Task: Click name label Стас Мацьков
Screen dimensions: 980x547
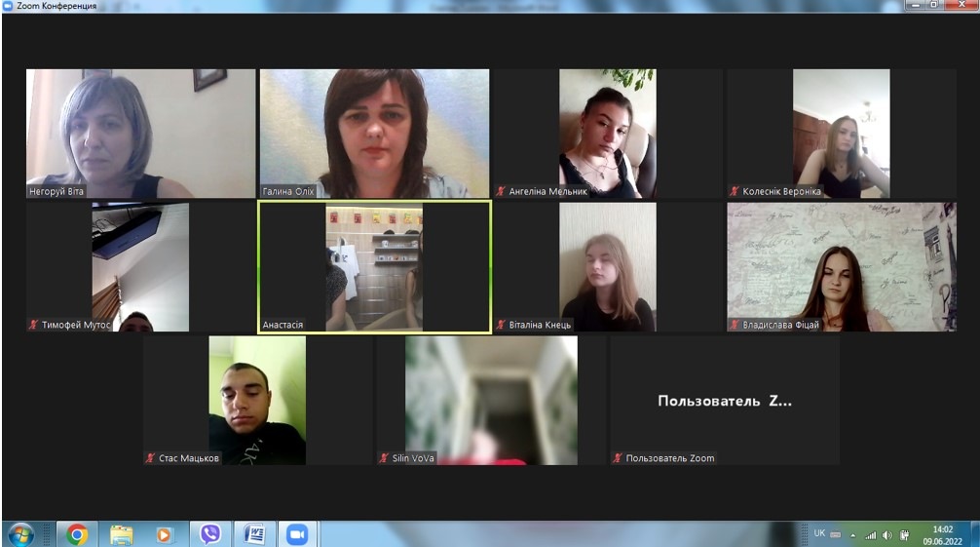Action: tap(189, 458)
